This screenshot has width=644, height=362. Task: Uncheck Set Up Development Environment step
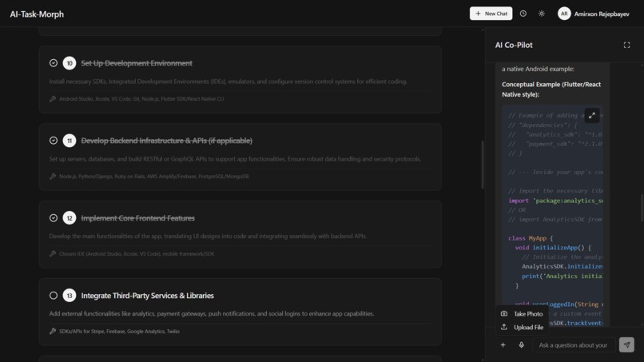click(x=54, y=63)
